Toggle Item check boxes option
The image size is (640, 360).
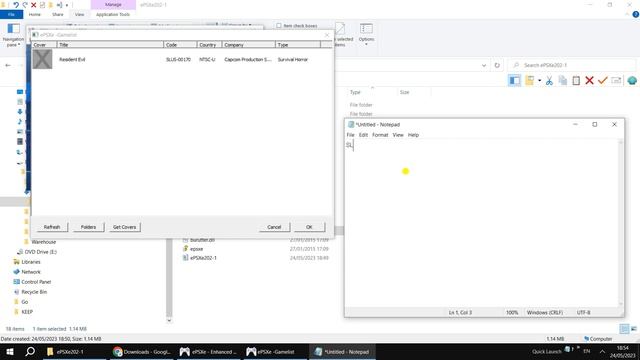[279, 26]
